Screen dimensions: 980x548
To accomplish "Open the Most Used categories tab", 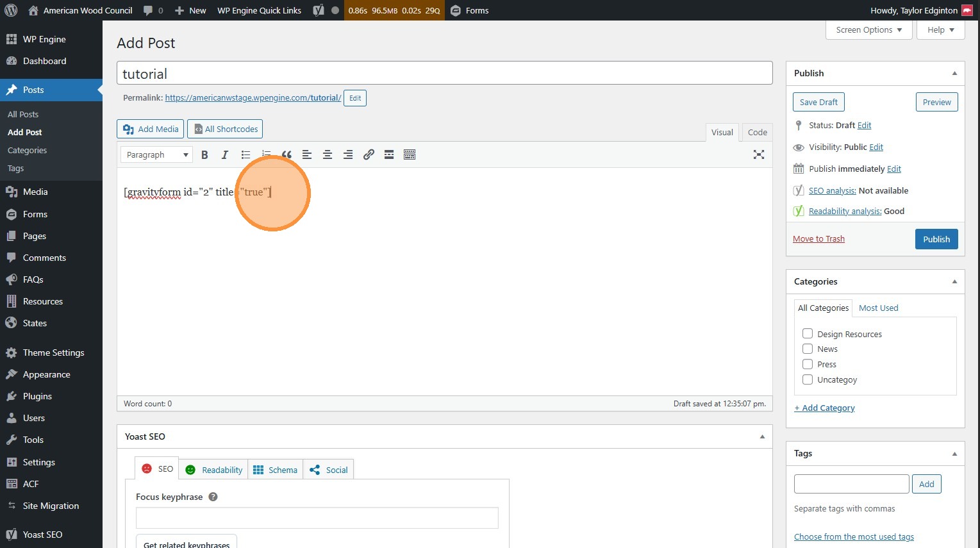I will click(878, 308).
